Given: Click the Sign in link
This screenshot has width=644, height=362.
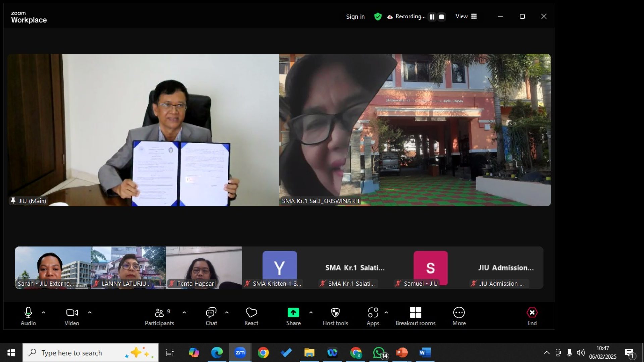Looking at the screenshot, I should click(355, 17).
